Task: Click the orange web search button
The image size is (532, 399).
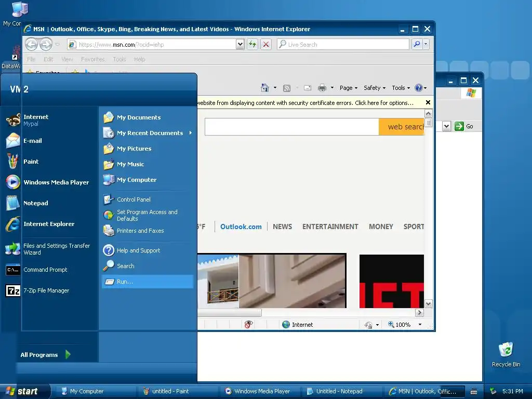Action: coord(402,127)
